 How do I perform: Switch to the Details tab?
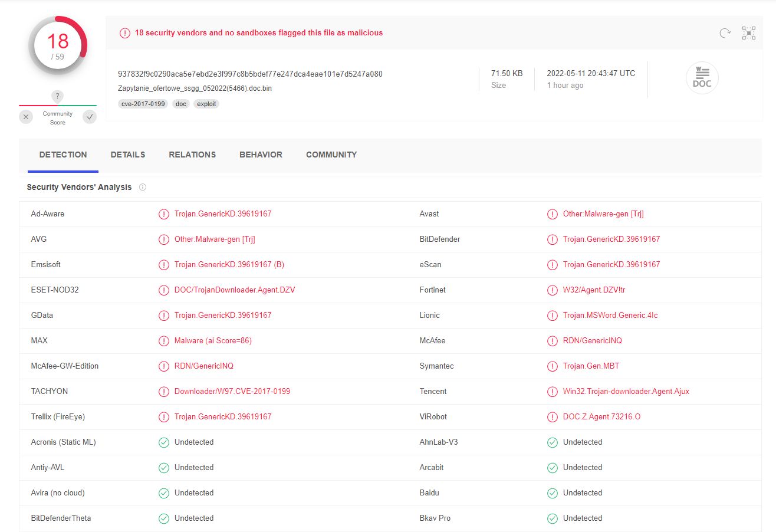128,155
